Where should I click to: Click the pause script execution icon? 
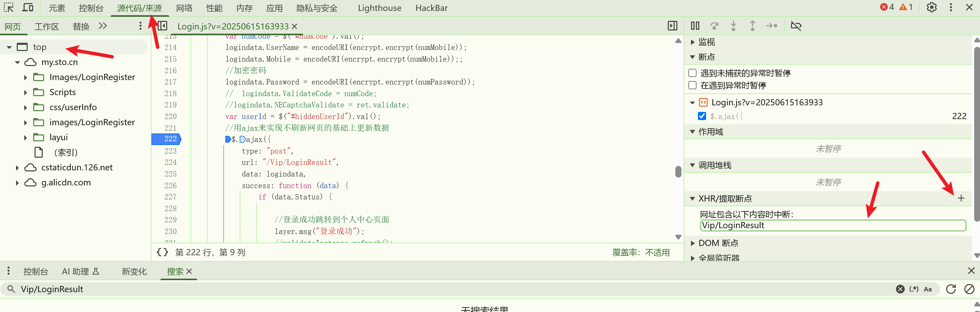click(x=695, y=26)
